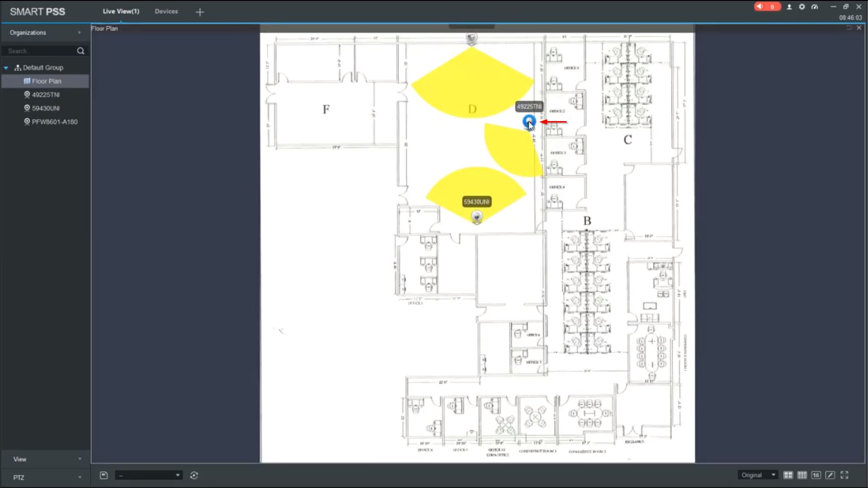
Task: Open settings gear in title bar
Action: tap(802, 7)
